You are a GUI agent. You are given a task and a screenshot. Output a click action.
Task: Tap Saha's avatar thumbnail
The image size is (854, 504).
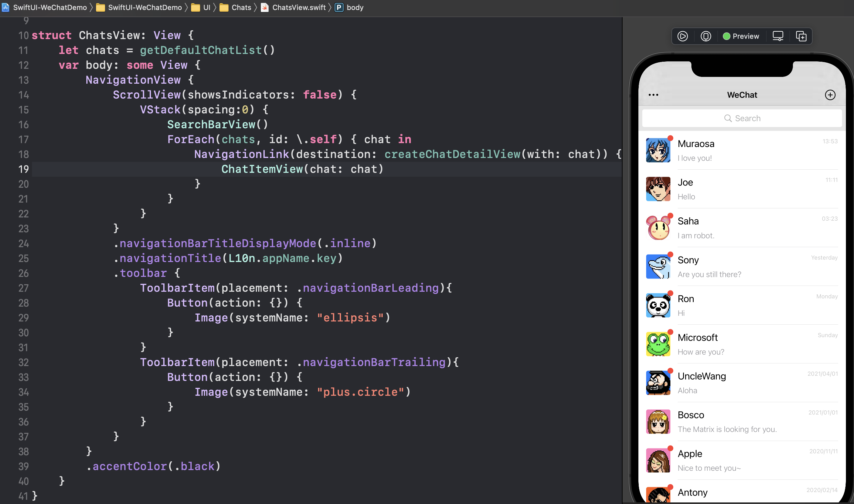point(658,228)
